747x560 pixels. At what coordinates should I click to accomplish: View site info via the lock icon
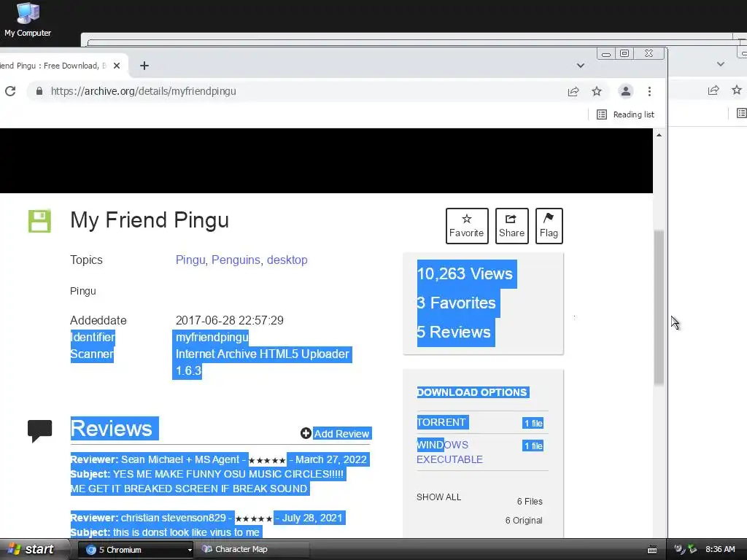[39, 91]
